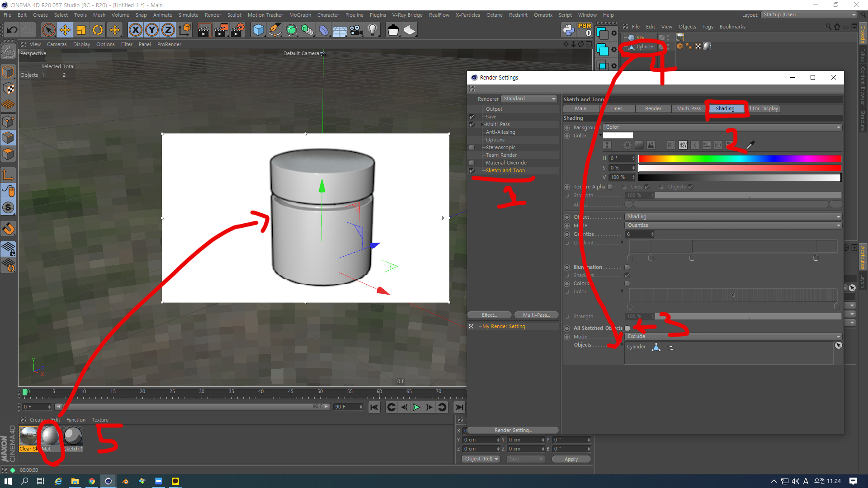Open the Background Color dropdown
This screenshot has width=868, height=488.
tap(722, 127)
